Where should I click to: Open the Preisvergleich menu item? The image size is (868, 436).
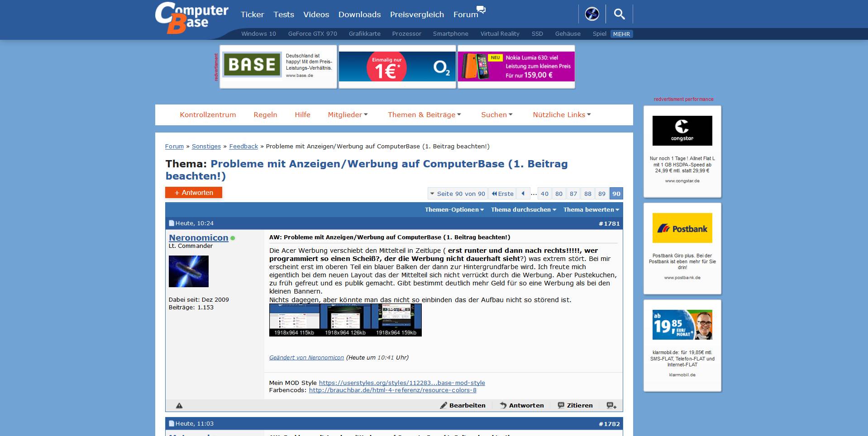click(417, 14)
